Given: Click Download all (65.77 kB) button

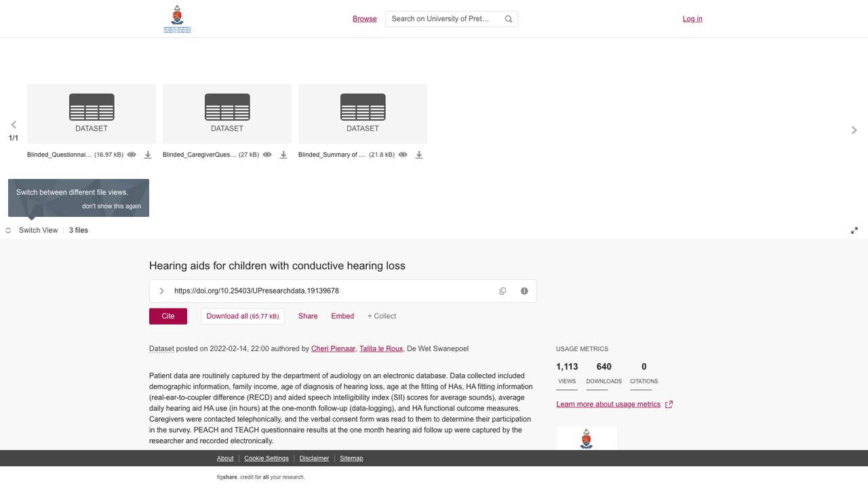Looking at the screenshot, I should click(243, 316).
